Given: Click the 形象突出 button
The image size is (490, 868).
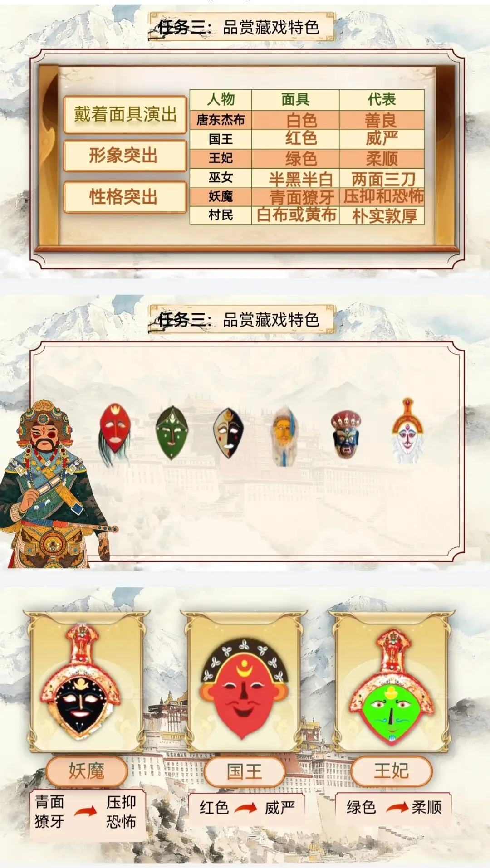Looking at the screenshot, I should 125,156.
